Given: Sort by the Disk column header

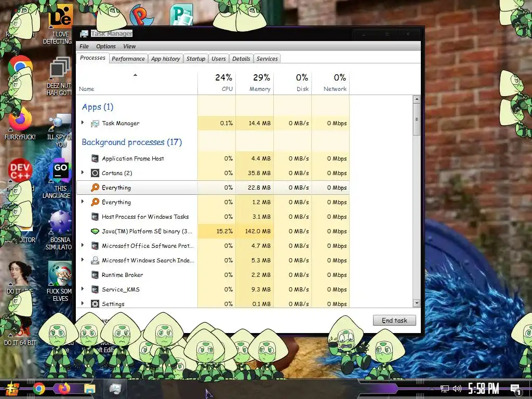Looking at the screenshot, I should [x=293, y=83].
